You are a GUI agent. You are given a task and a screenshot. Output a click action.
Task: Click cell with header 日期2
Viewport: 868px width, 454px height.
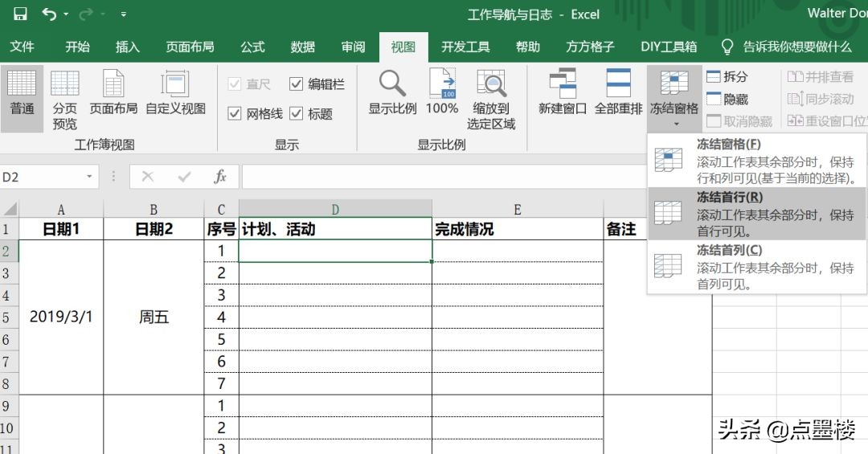[154, 229]
